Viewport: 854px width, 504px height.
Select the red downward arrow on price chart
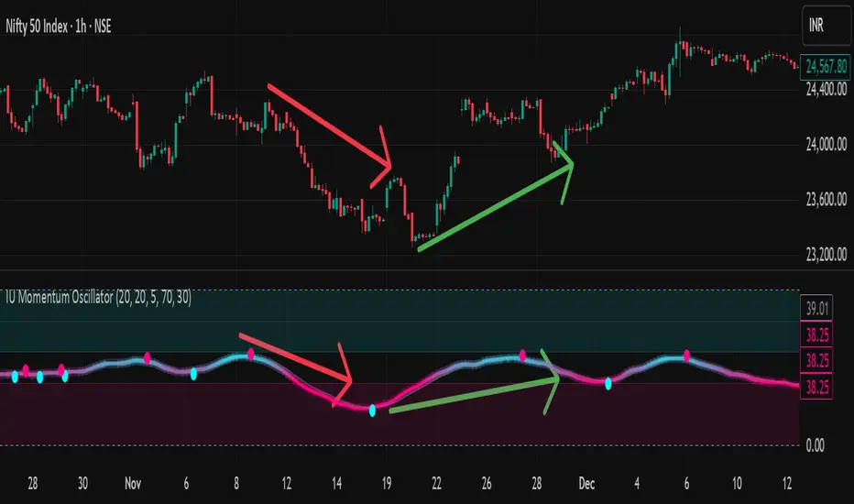pos(328,126)
